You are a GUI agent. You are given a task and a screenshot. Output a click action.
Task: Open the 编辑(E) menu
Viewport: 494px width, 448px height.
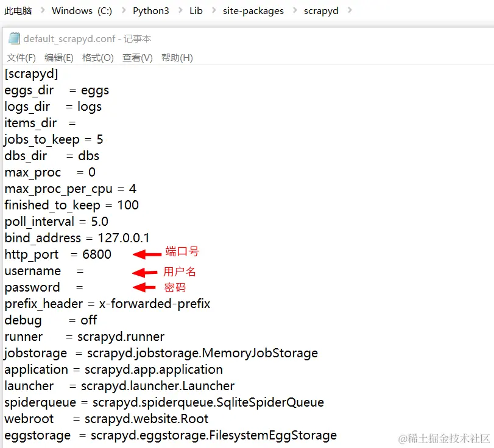(x=59, y=58)
